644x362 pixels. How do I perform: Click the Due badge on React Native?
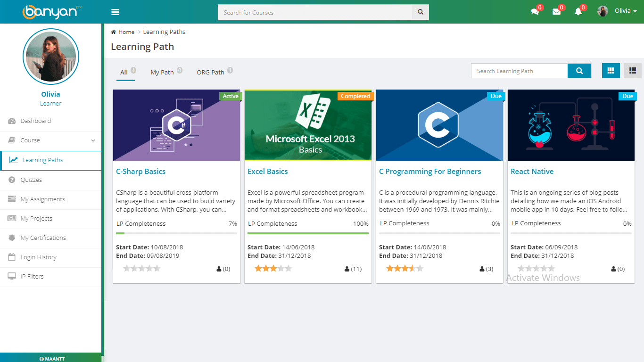627,96
